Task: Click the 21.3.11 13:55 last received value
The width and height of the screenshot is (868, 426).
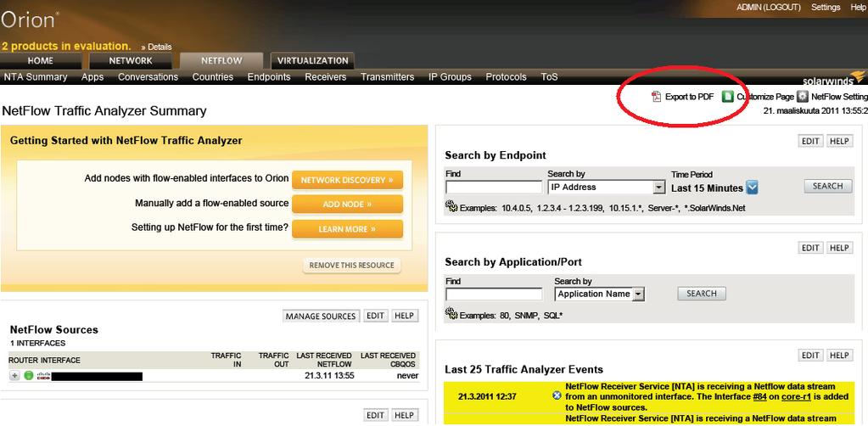Action: 329,376
